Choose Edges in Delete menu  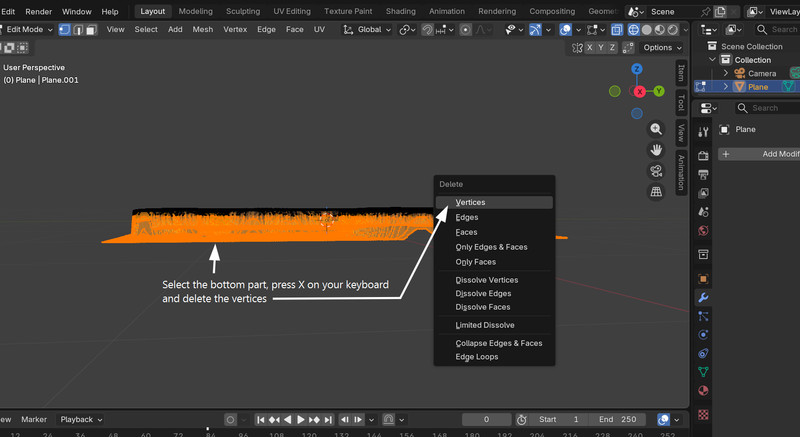[494, 217]
